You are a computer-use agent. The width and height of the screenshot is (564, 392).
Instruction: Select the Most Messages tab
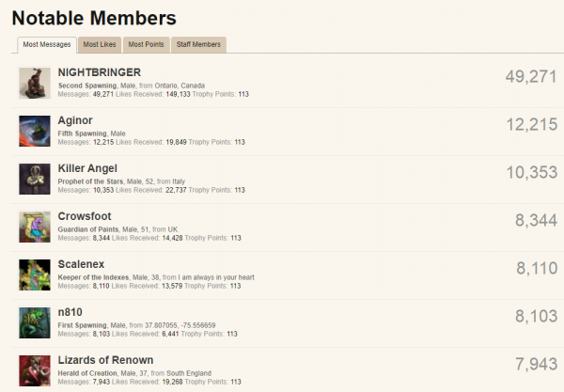pos(47,44)
